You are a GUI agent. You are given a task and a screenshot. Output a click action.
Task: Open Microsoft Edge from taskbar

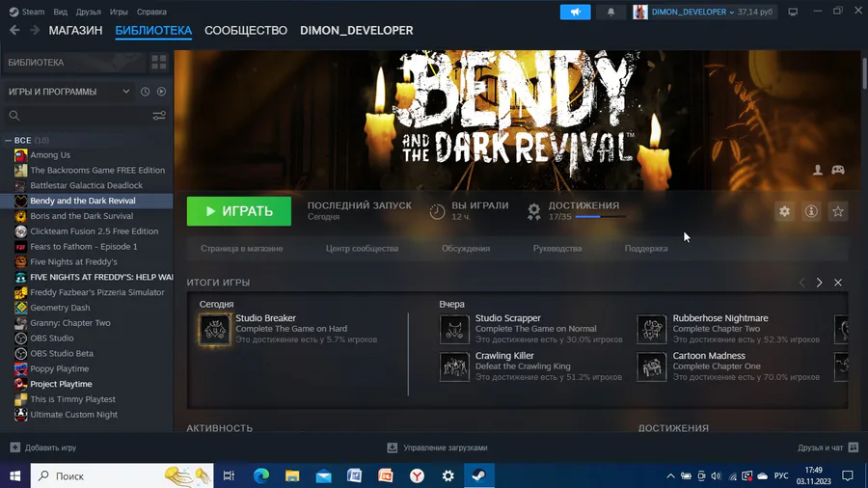(261, 475)
